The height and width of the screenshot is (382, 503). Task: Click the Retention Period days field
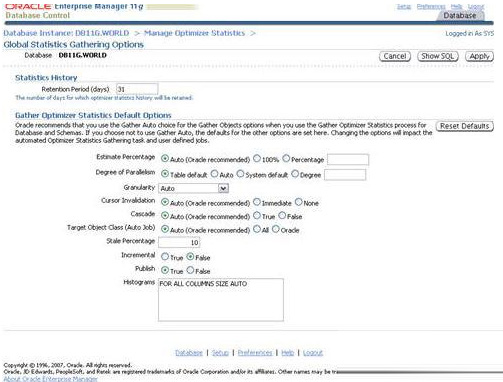137,89
